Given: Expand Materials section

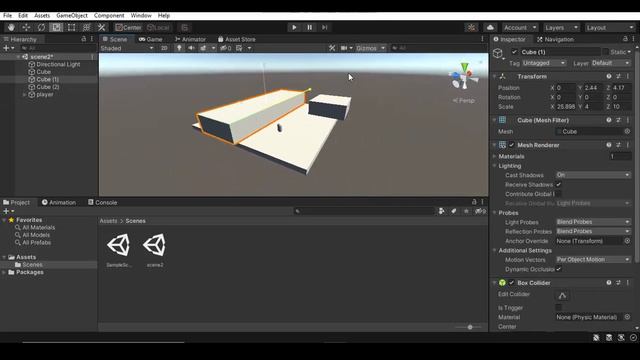Looking at the screenshot, I should point(495,156).
